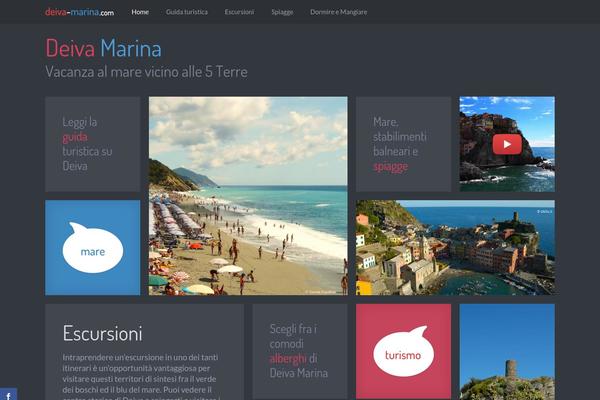Go to the Escursioni navigation item
The height and width of the screenshot is (400, 600).
239,12
